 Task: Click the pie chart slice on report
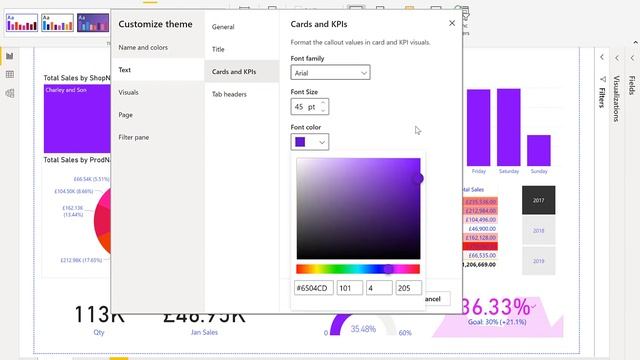(x=103, y=220)
